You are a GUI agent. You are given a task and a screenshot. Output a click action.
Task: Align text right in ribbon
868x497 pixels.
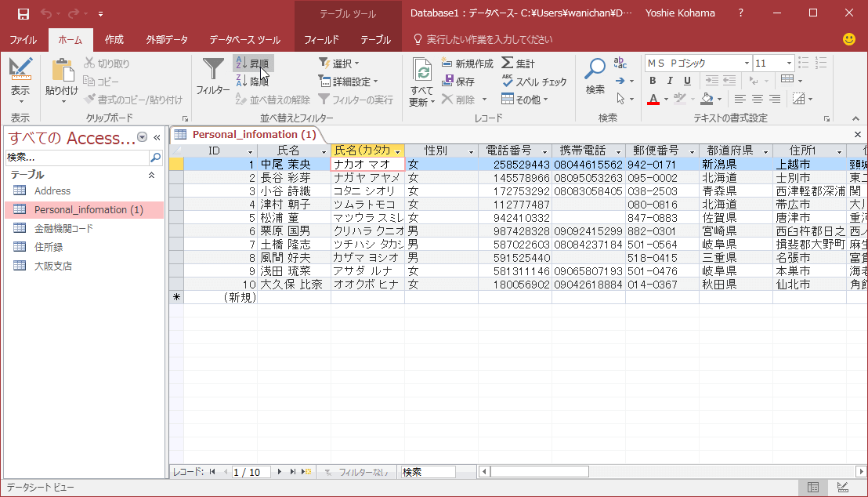click(775, 100)
